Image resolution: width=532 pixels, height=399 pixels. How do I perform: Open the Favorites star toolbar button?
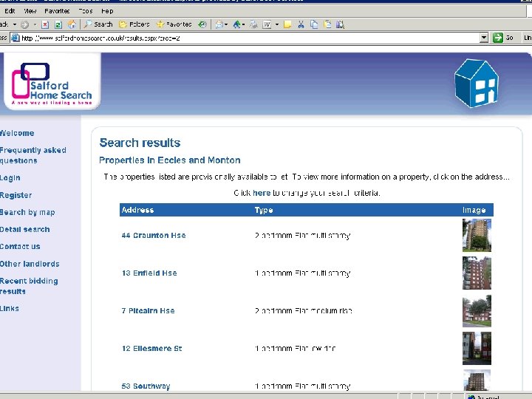click(174, 24)
